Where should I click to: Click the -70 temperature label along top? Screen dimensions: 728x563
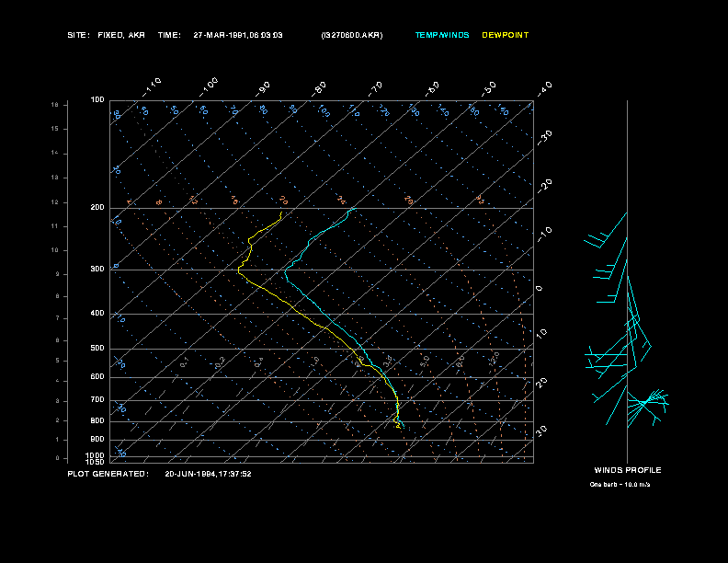[x=376, y=89]
